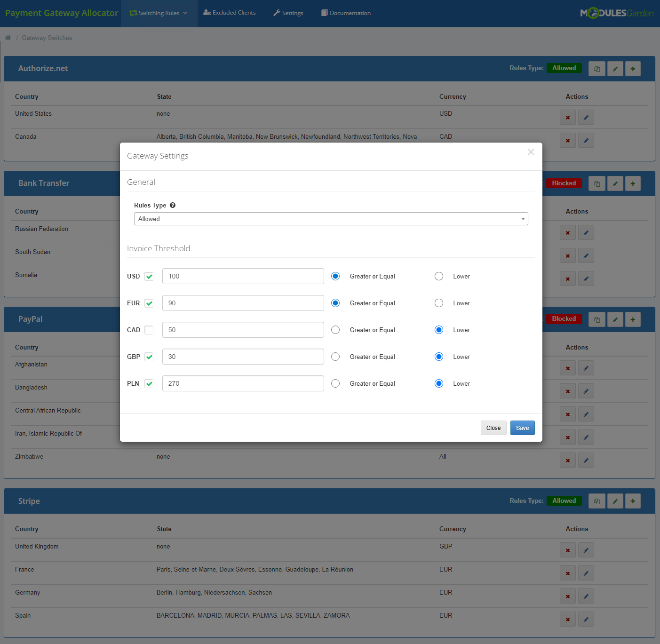This screenshot has width=660, height=644.
Task: Delete the Afghanistan rule
Action: 568,368
